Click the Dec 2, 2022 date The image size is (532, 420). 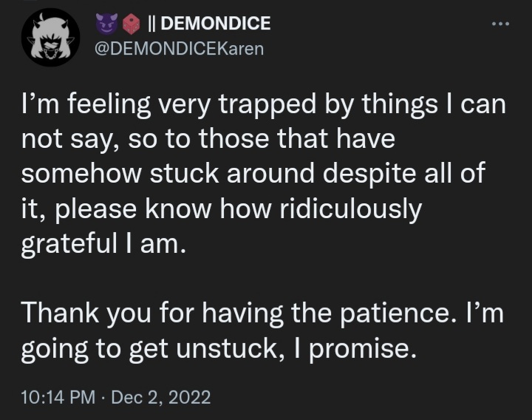coord(161,397)
